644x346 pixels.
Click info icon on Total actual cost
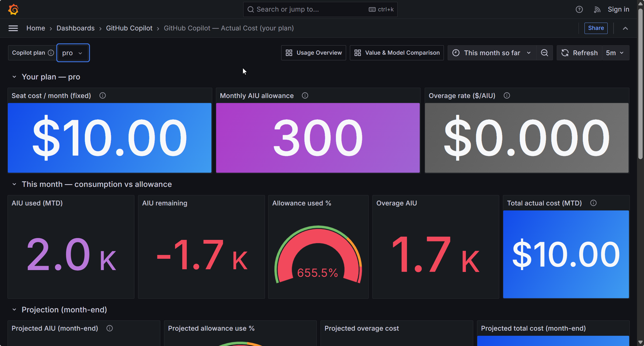point(593,203)
